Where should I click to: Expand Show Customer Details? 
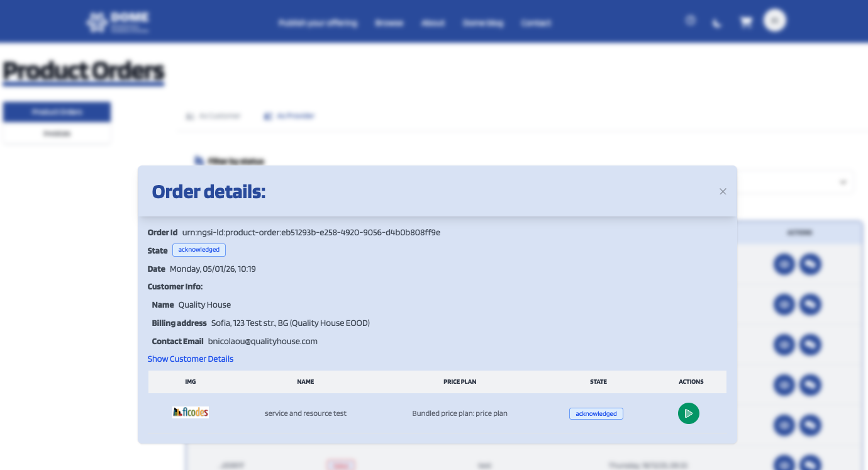tap(190, 359)
